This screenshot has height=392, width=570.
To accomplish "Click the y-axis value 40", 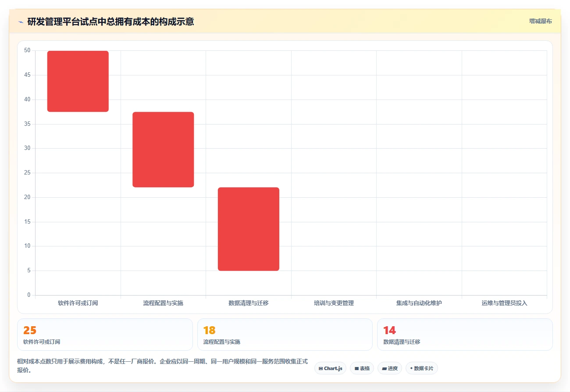I will point(27,100).
